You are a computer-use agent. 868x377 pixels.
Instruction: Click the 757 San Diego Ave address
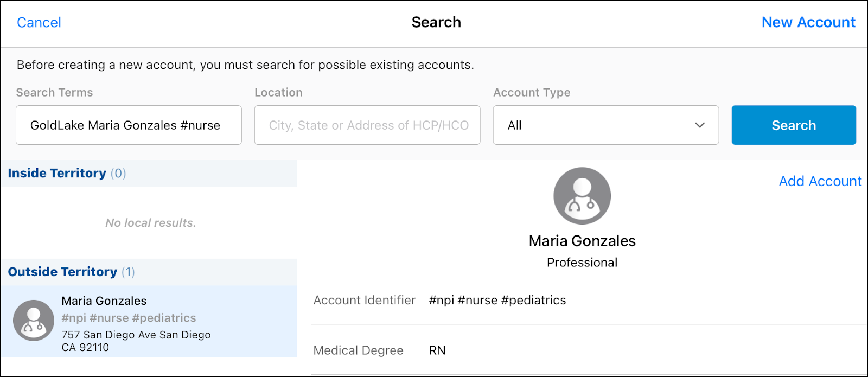tap(136, 341)
